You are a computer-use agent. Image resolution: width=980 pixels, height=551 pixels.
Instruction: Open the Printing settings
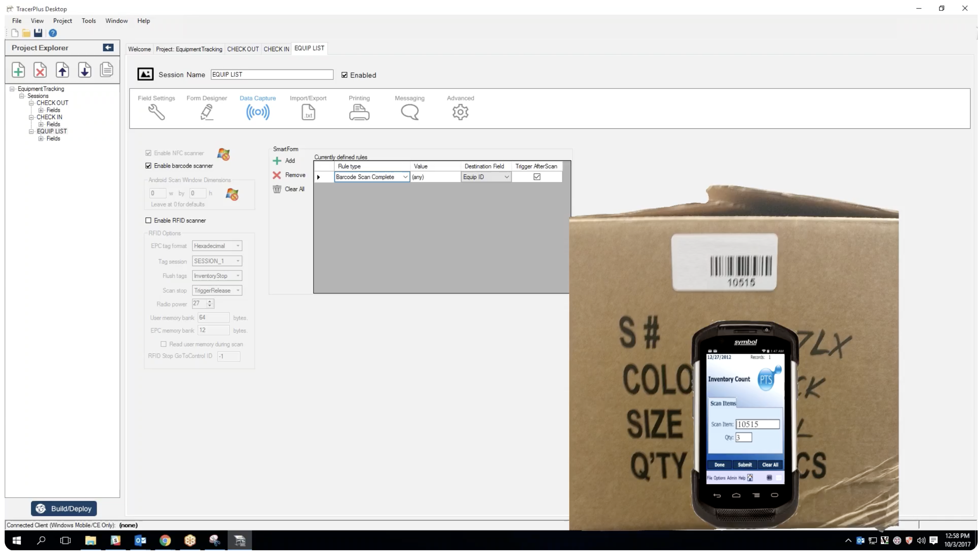point(359,112)
